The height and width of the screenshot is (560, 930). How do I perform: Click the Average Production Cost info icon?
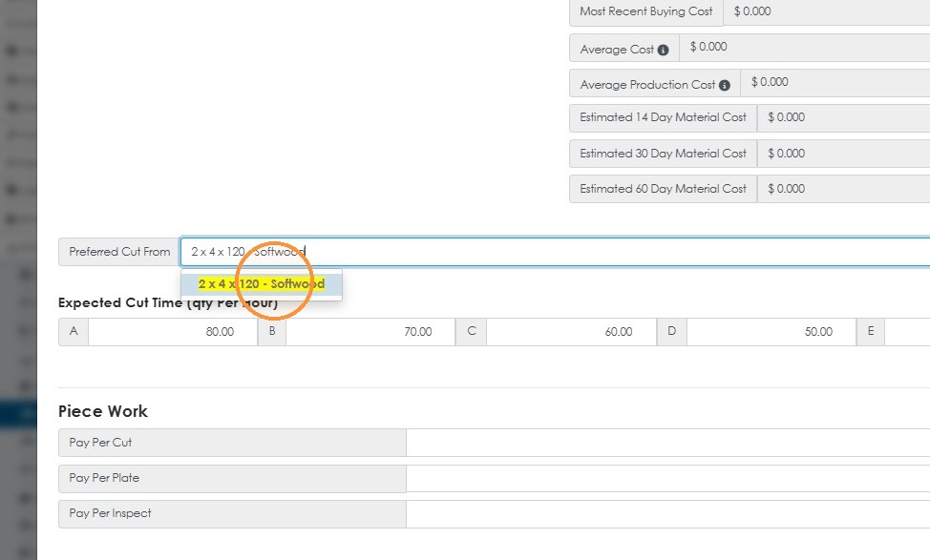724,85
